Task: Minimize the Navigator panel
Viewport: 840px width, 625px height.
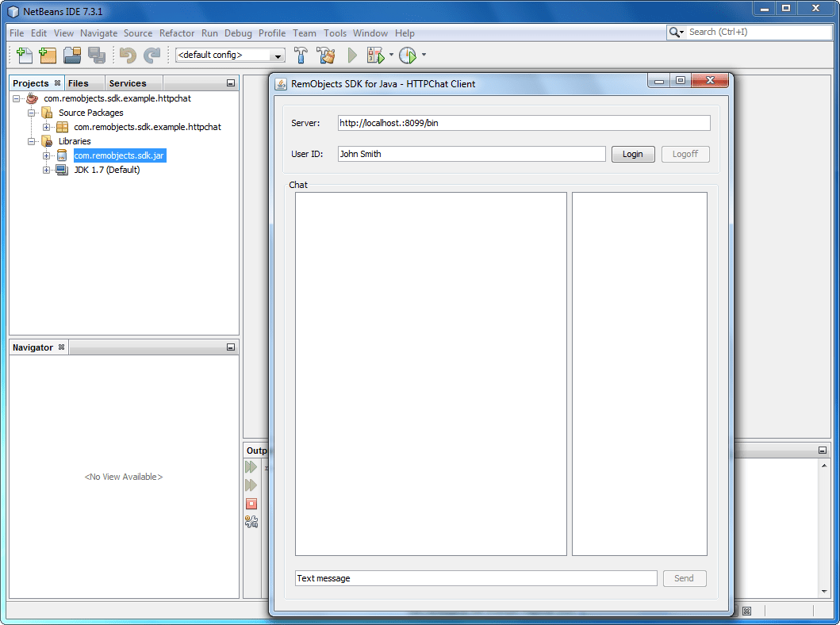Action: tap(231, 347)
